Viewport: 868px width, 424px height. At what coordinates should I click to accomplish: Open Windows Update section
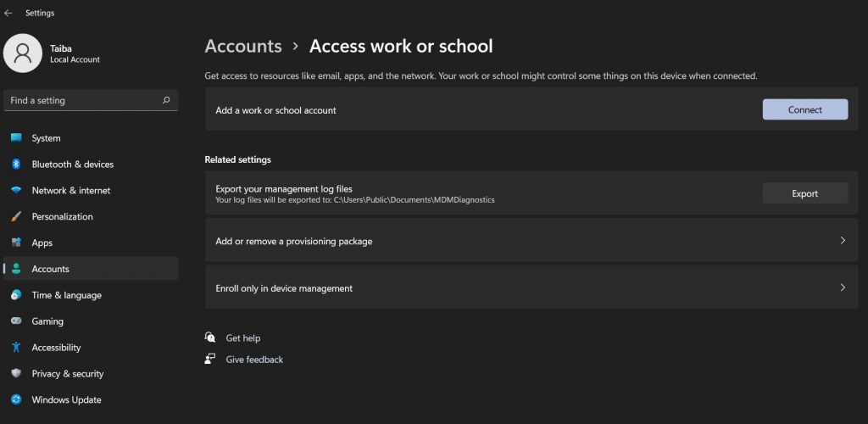tap(66, 400)
